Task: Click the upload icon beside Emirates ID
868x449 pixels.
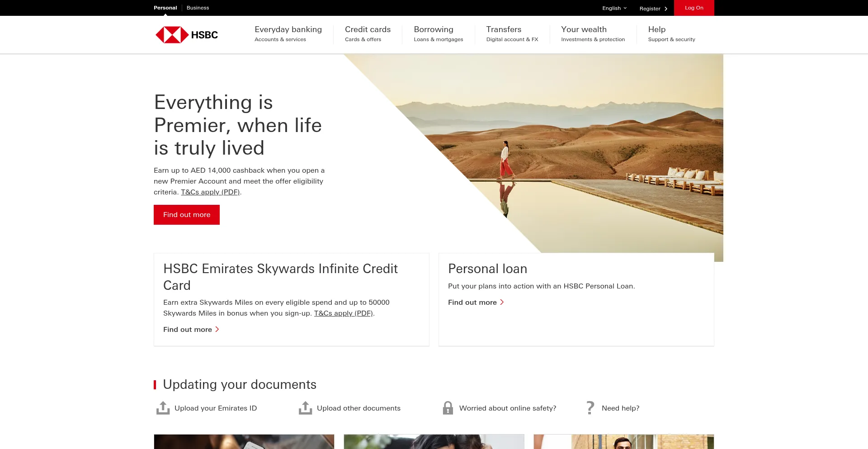Action: click(163, 408)
